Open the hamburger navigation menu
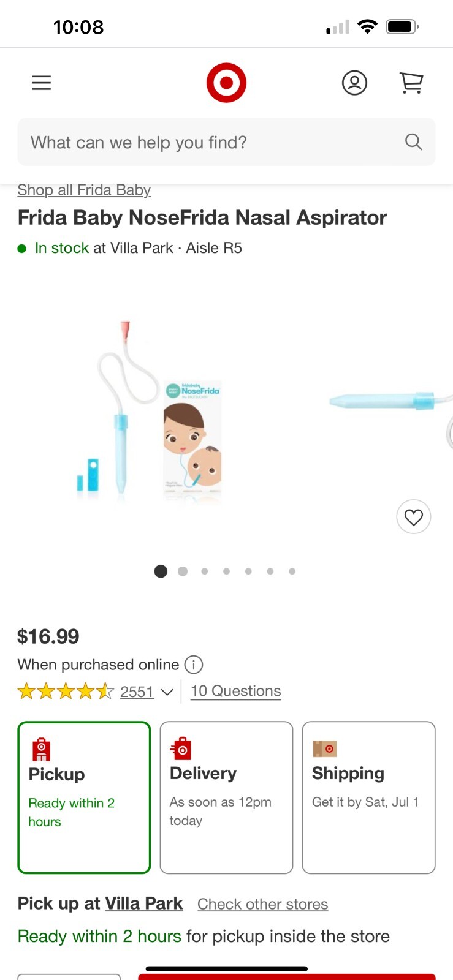Viewport: 453px width, 980px height. tap(42, 83)
